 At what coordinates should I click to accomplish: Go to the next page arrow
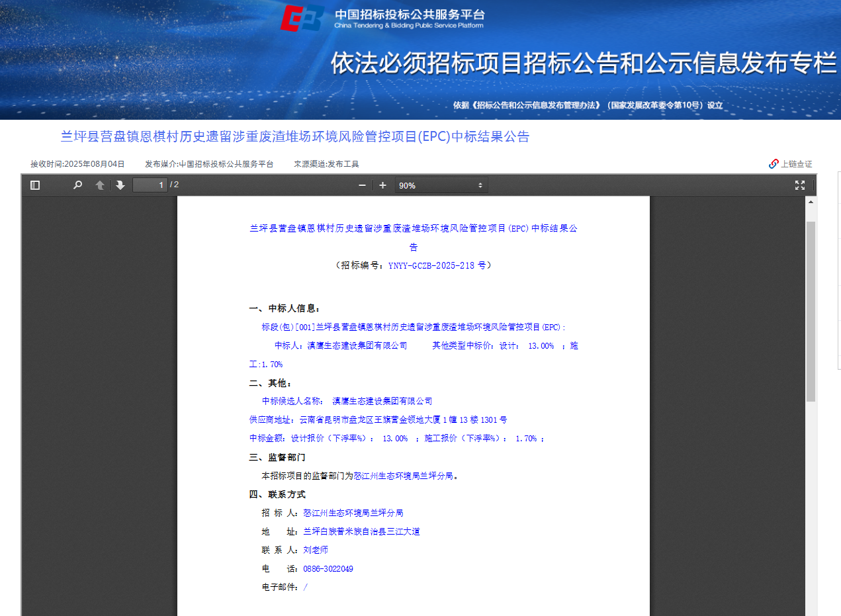pyautogui.click(x=119, y=185)
